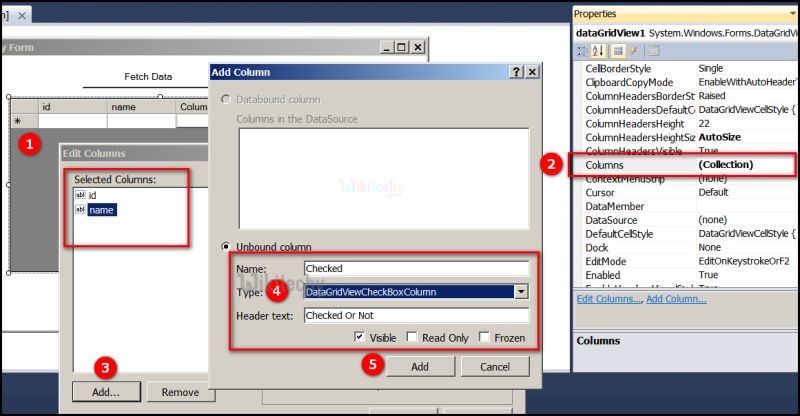800x416 pixels.
Task: Click the id column header in grid
Action: tap(72, 107)
